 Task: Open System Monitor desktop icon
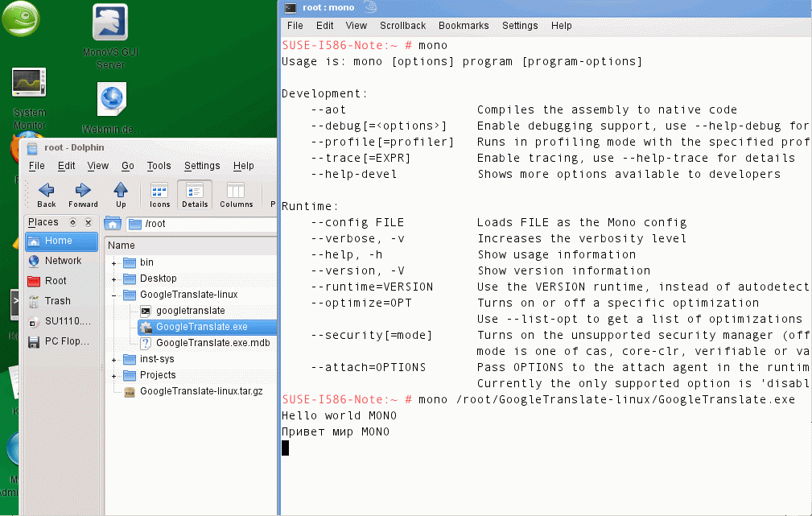pyautogui.click(x=29, y=82)
